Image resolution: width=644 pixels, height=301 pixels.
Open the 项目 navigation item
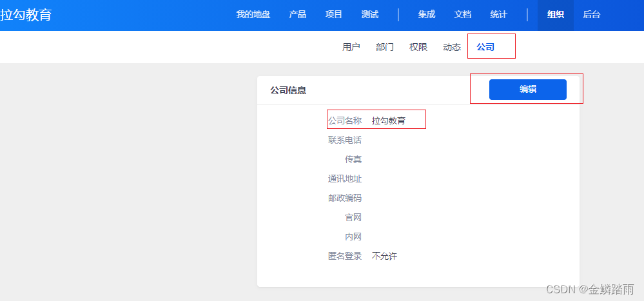point(333,15)
